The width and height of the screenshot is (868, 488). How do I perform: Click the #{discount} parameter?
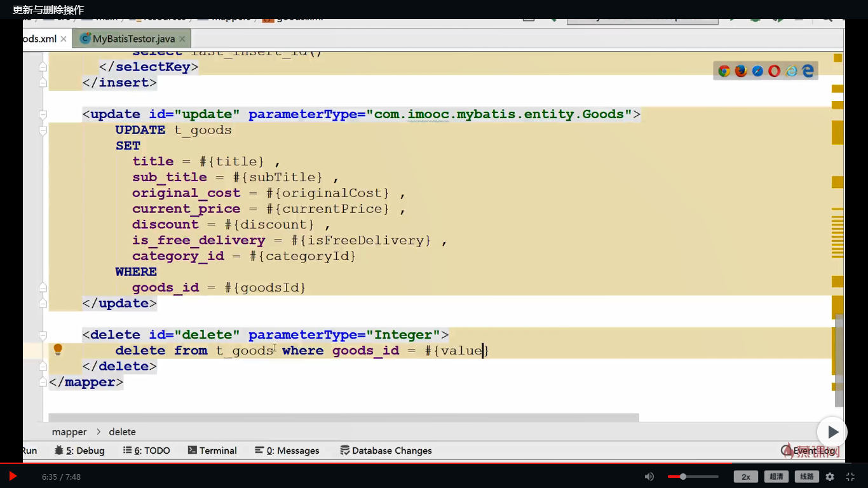click(x=269, y=224)
